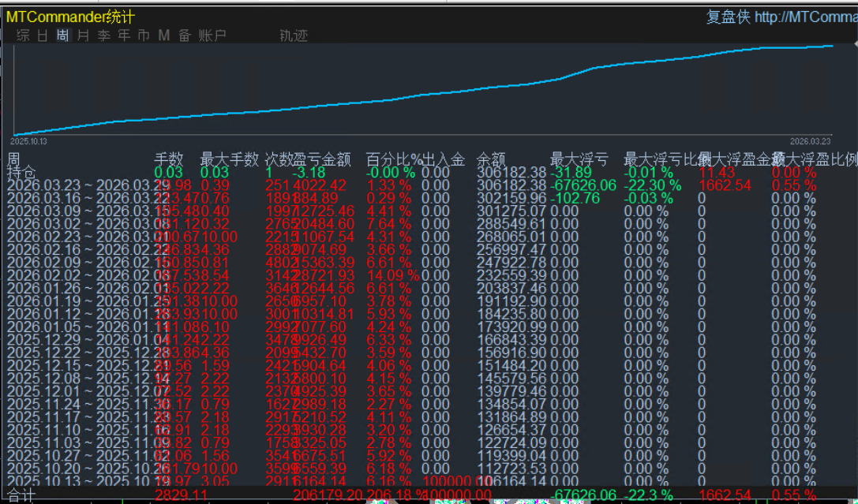
Task: Select the week row starting 2026.02.02
Action: click(x=429, y=275)
